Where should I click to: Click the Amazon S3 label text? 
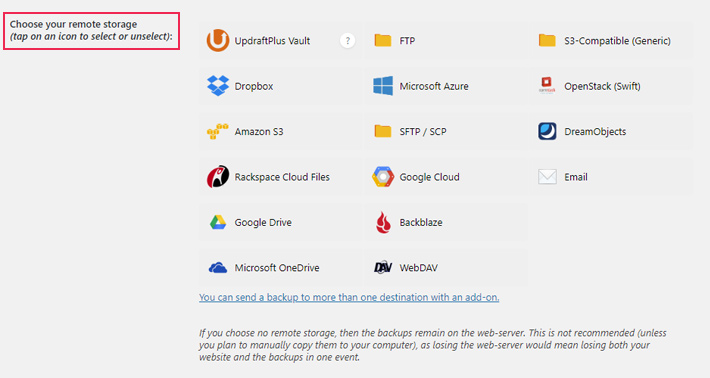click(x=259, y=132)
